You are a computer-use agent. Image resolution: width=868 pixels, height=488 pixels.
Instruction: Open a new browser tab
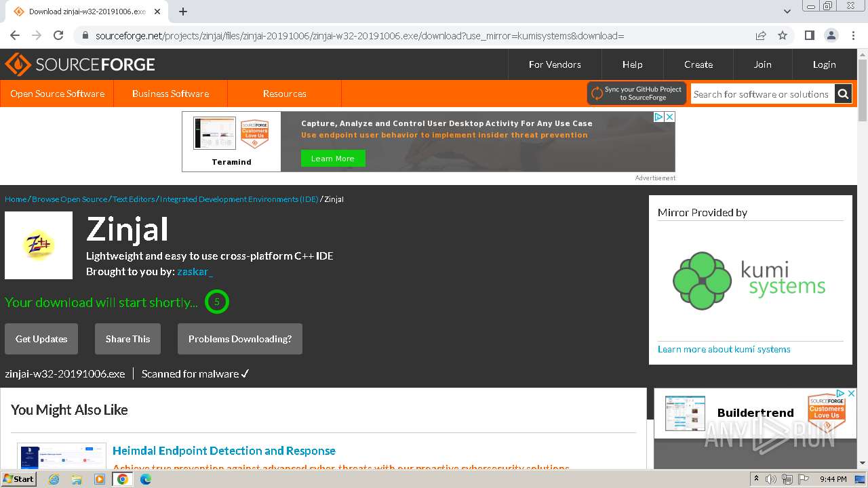click(183, 12)
